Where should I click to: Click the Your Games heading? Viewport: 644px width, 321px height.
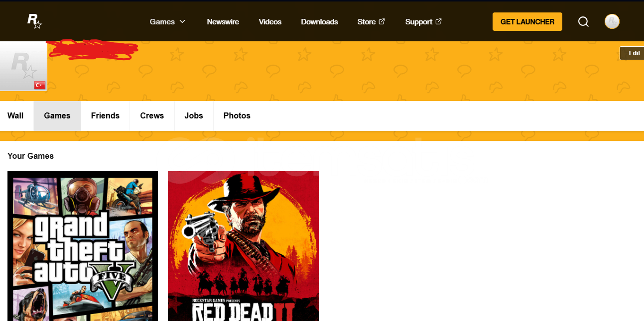pos(30,156)
